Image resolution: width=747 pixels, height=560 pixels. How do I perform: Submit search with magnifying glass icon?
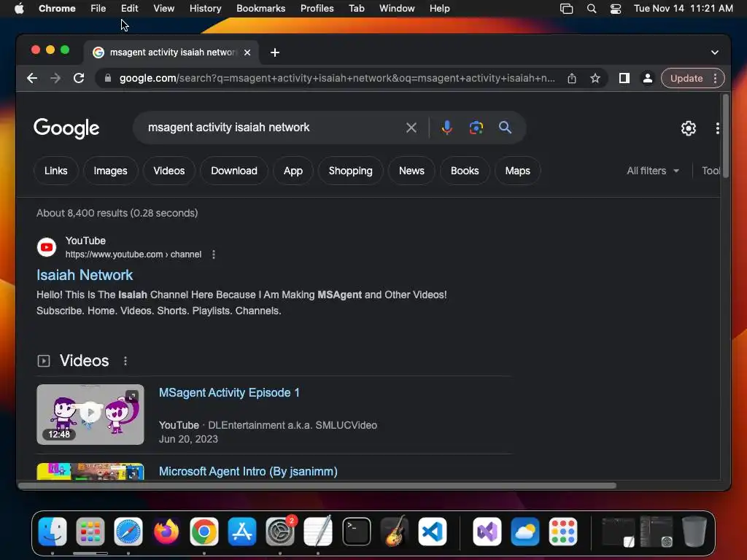click(x=505, y=128)
